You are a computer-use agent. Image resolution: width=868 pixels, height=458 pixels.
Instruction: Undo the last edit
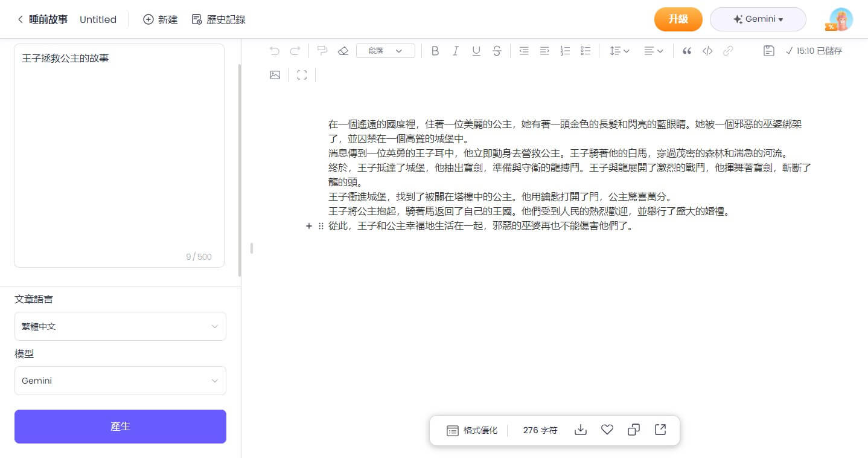(x=275, y=51)
